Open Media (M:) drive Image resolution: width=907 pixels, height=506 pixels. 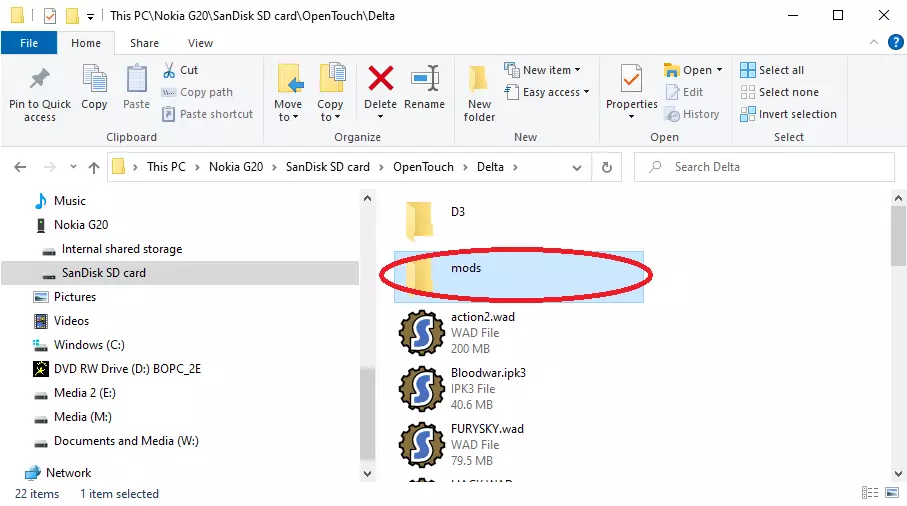[x=83, y=417]
